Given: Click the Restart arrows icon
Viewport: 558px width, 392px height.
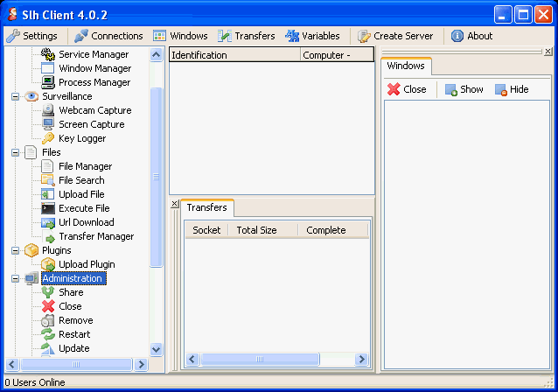Looking at the screenshot, I should [x=49, y=334].
